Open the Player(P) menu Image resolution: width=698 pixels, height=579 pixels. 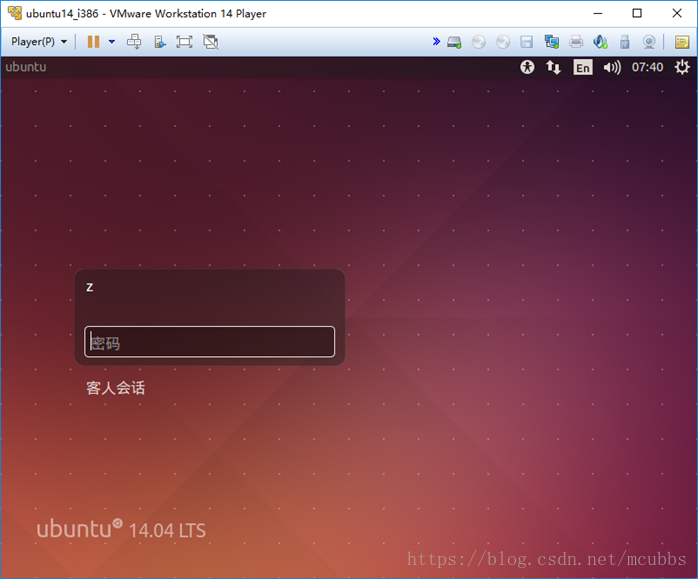(39, 42)
